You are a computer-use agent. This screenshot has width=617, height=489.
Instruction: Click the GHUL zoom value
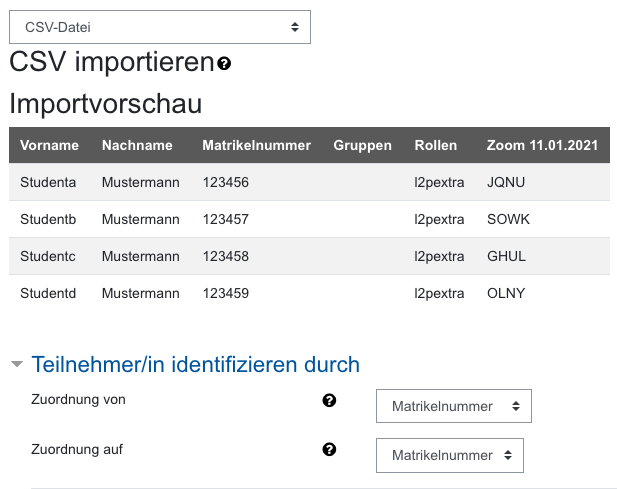[506, 256]
